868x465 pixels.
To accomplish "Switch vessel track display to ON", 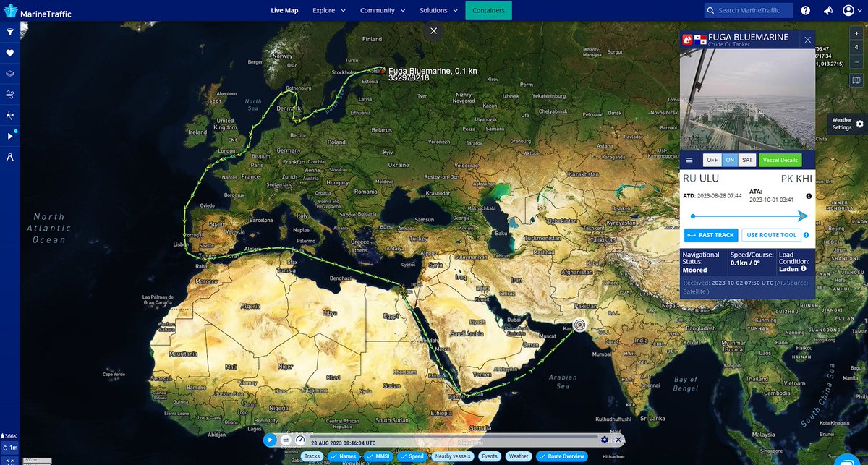I will click(730, 160).
